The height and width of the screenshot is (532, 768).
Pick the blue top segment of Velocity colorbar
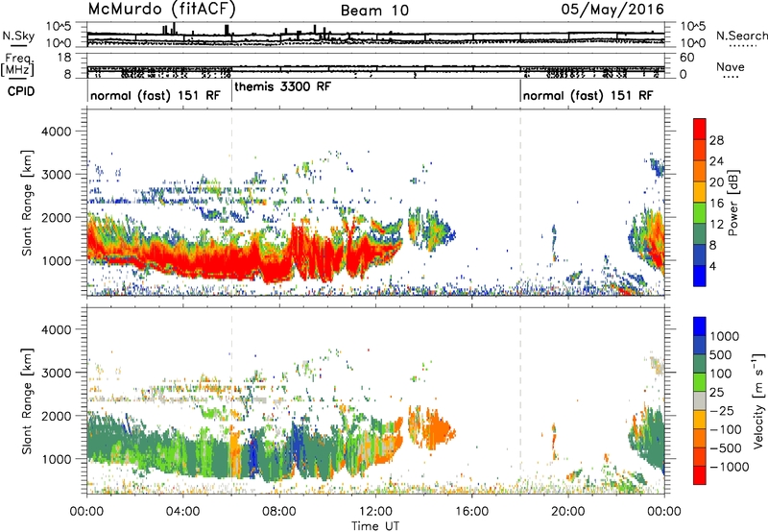point(700,326)
